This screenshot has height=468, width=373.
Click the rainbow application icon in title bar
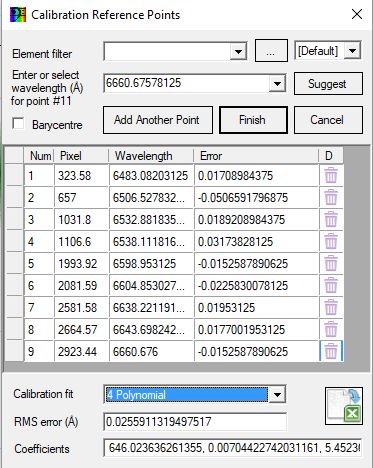18,15
